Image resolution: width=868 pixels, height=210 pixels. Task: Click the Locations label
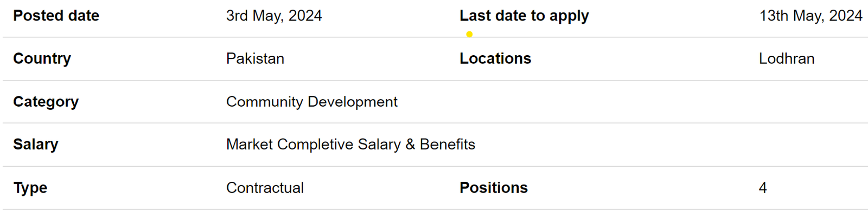tap(495, 58)
